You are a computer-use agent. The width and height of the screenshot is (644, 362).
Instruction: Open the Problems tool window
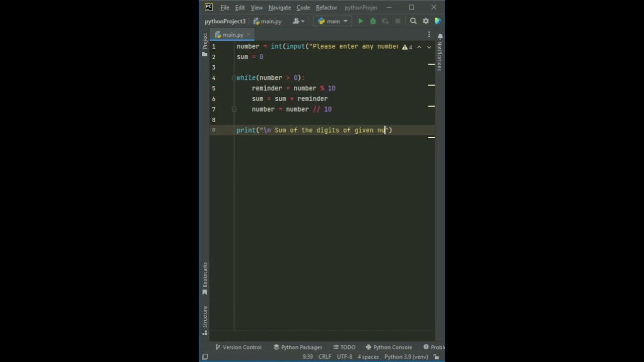pos(434,347)
